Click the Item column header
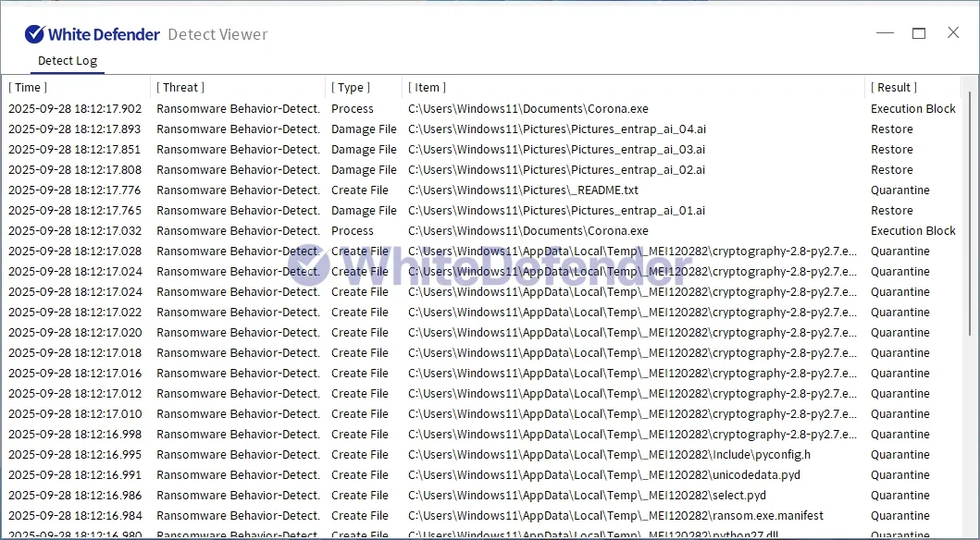The image size is (980, 540). tap(427, 88)
